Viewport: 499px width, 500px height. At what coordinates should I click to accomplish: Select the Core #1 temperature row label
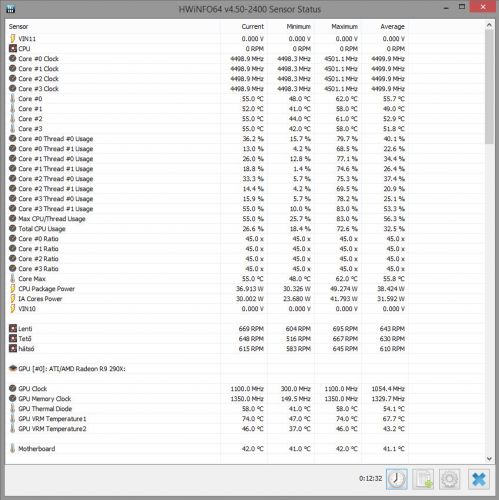30,109
